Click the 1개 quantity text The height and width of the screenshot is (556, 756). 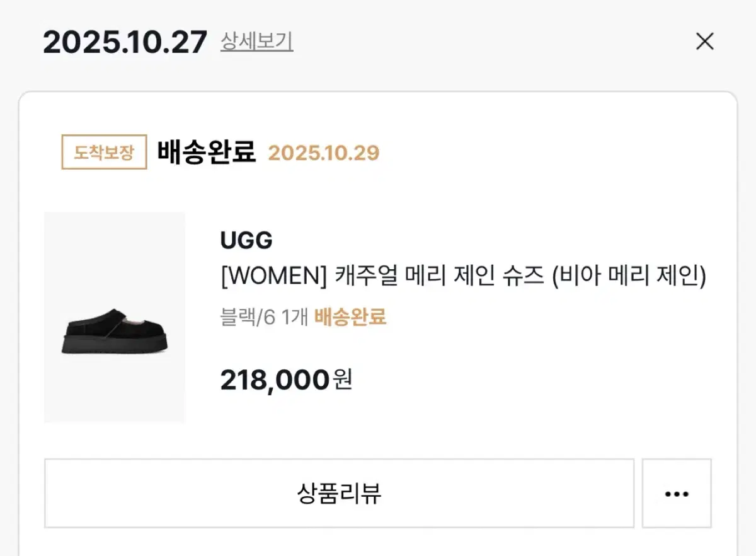coord(295,317)
